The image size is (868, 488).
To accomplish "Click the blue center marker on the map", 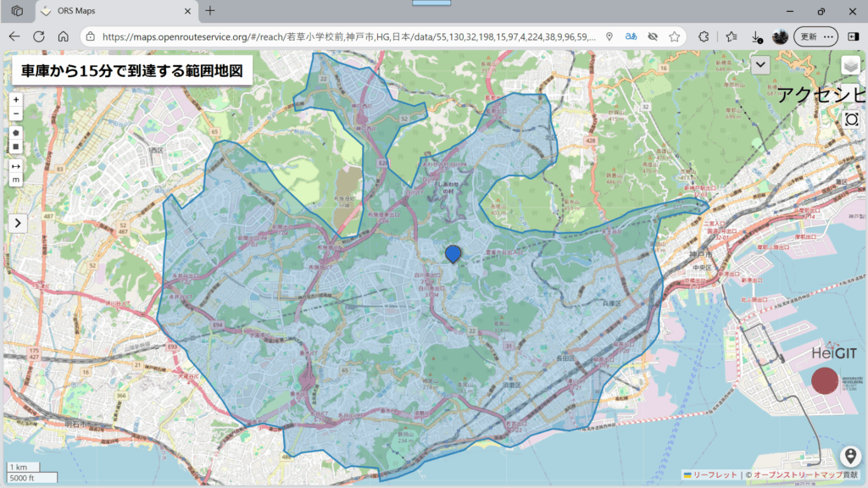I will tap(453, 253).
